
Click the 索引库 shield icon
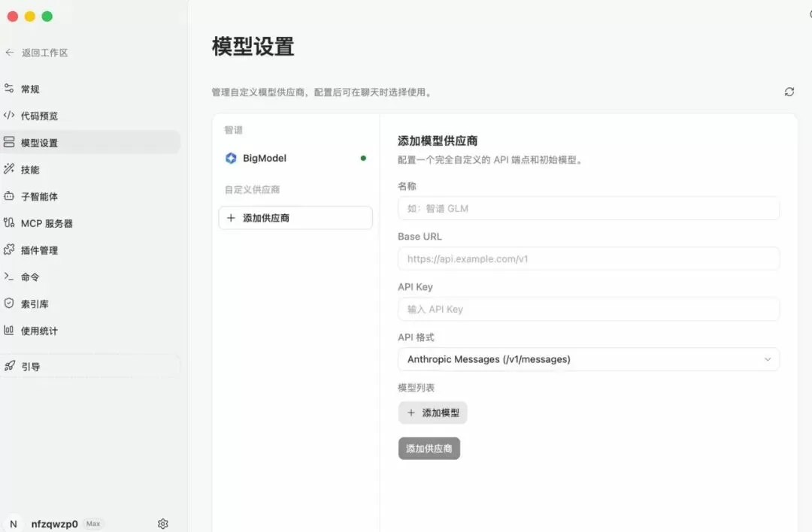click(9, 304)
